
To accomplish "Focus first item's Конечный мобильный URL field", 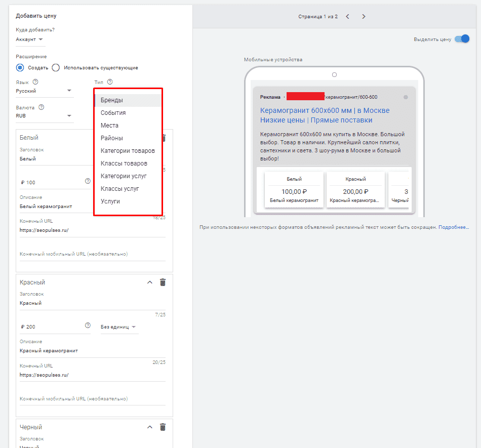I will click(x=92, y=254).
